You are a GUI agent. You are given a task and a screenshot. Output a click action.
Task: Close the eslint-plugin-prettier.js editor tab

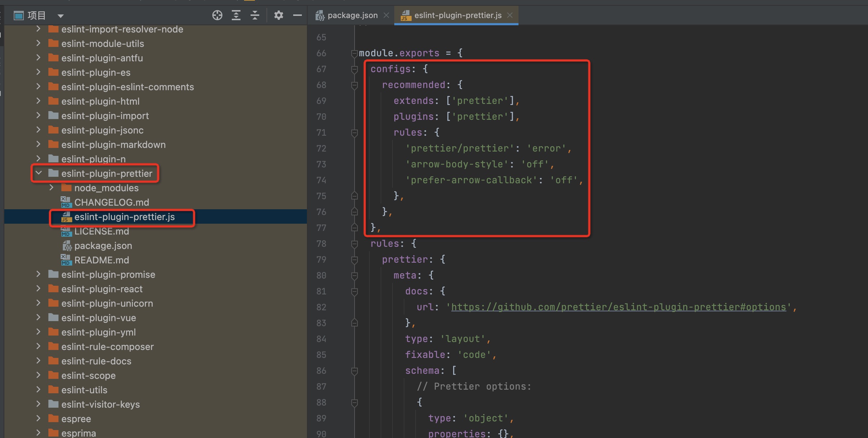pos(510,15)
